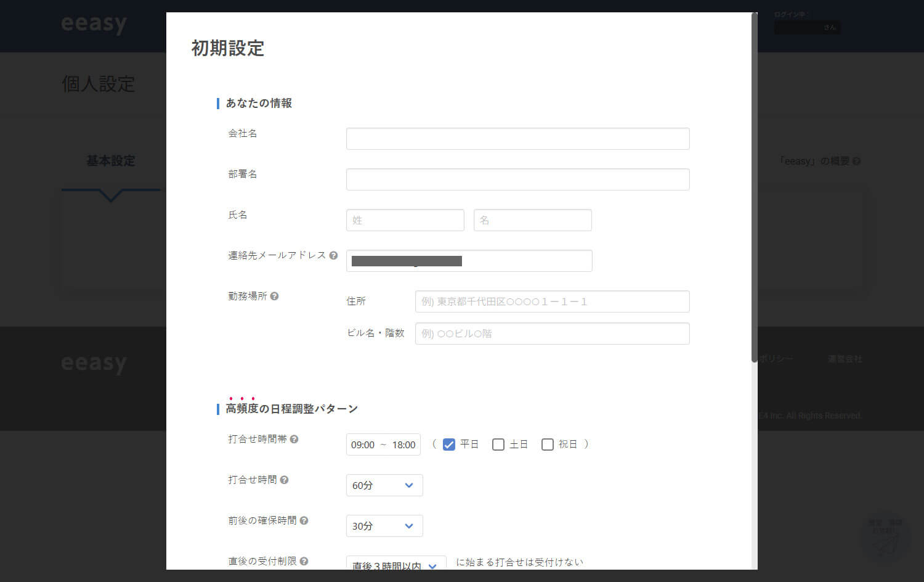Click the 姓 surname field
924x582 pixels.
click(x=405, y=220)
